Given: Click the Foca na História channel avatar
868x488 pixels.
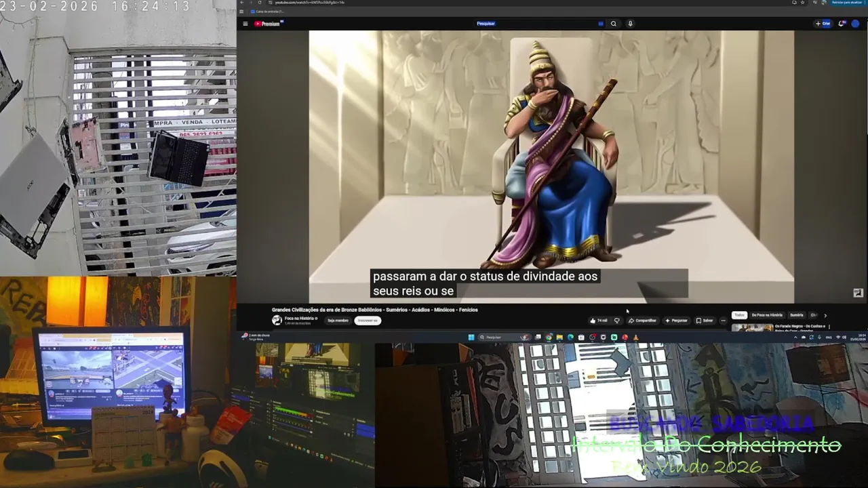Looking at the screenshot, I should click(x=277, y=321).
